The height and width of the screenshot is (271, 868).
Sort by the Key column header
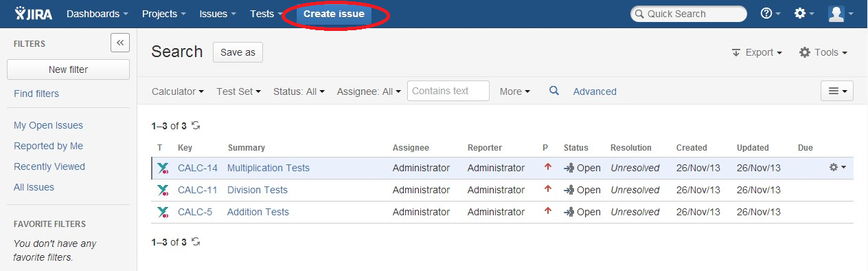point(185,148)
